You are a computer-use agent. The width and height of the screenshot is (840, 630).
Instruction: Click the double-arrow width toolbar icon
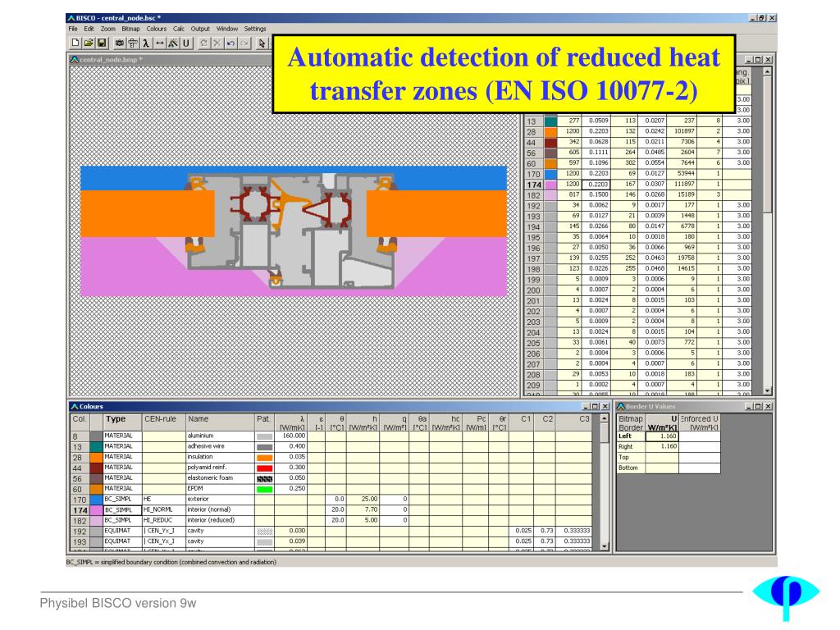click(x=159, y=43)
